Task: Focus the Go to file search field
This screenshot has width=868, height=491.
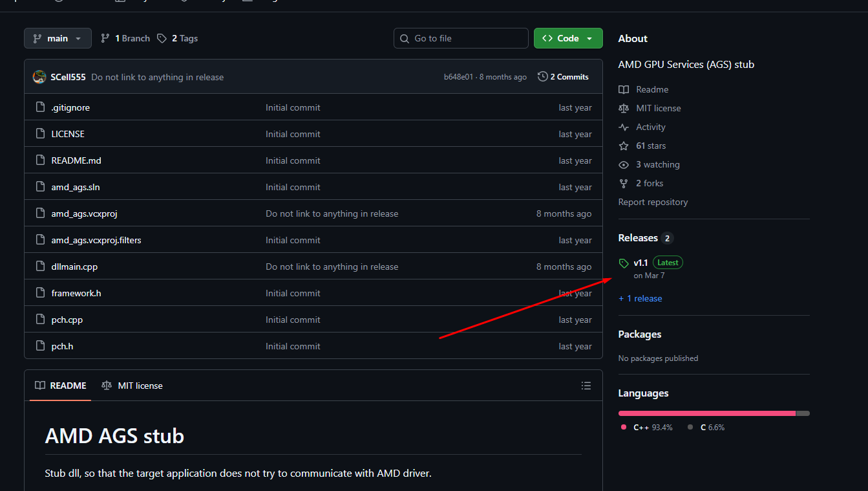Action: [x=461, y=38]
